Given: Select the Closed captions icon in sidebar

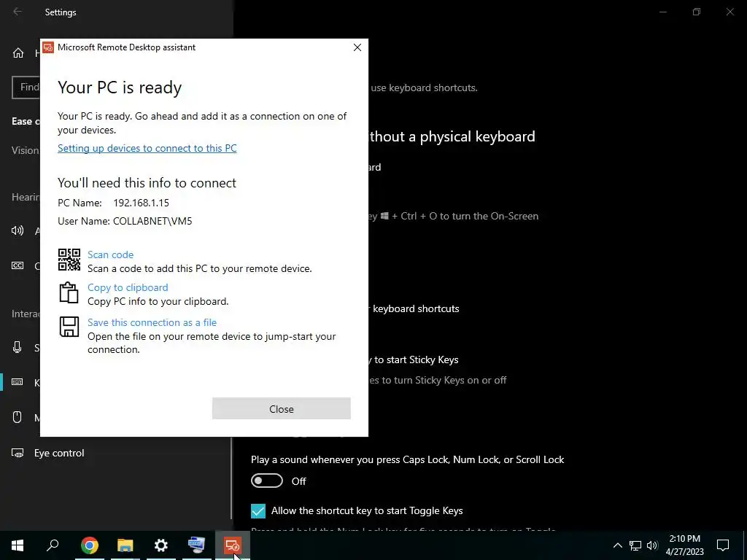Looking at the screenshot, I should click(18, 265).
